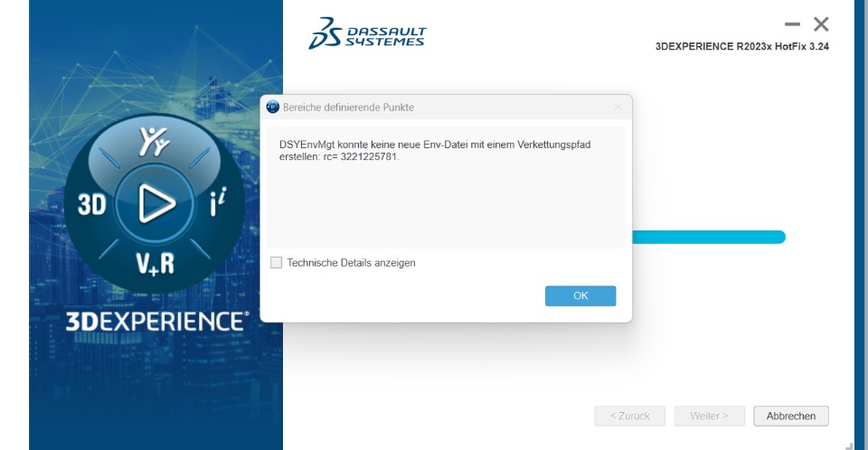Click the DSYEnvMgt error message text

(x=435, y=151)
